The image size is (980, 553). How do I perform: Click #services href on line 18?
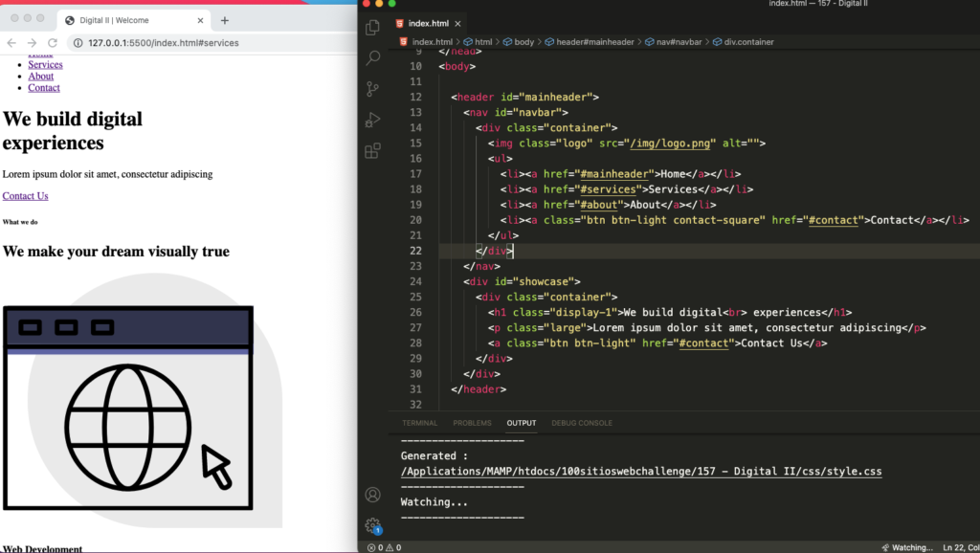pyautogui.click(x=608, y=189)
